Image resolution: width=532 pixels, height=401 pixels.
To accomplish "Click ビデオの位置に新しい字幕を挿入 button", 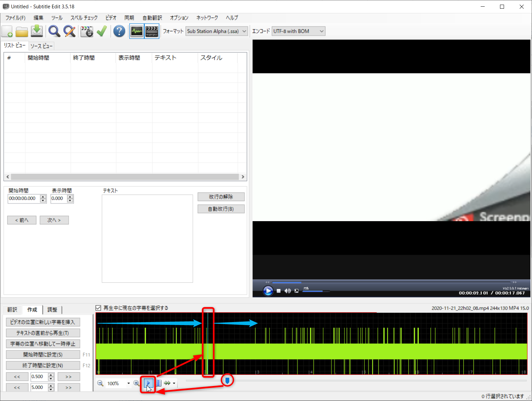I will pos(43,322).
